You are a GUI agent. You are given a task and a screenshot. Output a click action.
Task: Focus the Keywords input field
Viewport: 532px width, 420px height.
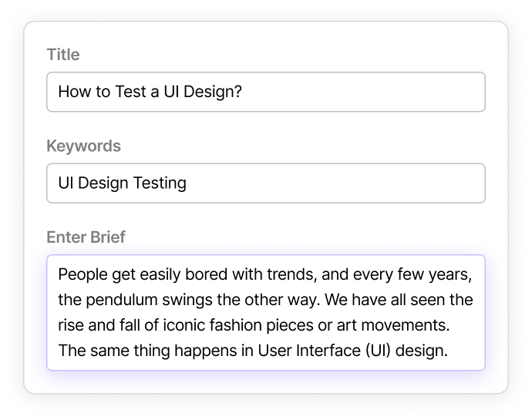[265, 183]
